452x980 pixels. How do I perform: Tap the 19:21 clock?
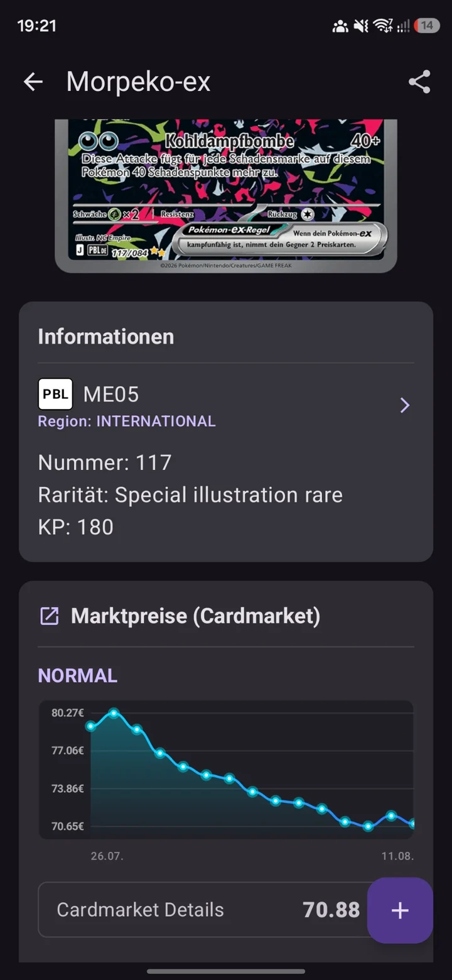tap(36, 26)
